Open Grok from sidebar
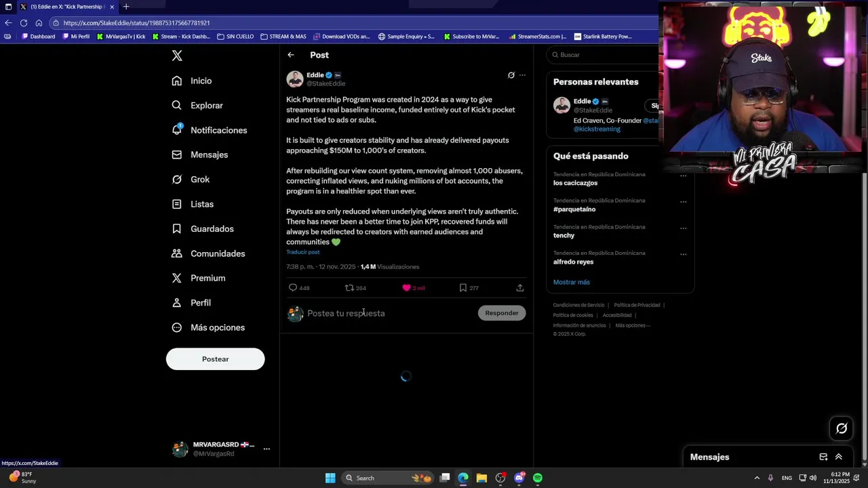Screen dimensions: 868x488 point(191,180)
